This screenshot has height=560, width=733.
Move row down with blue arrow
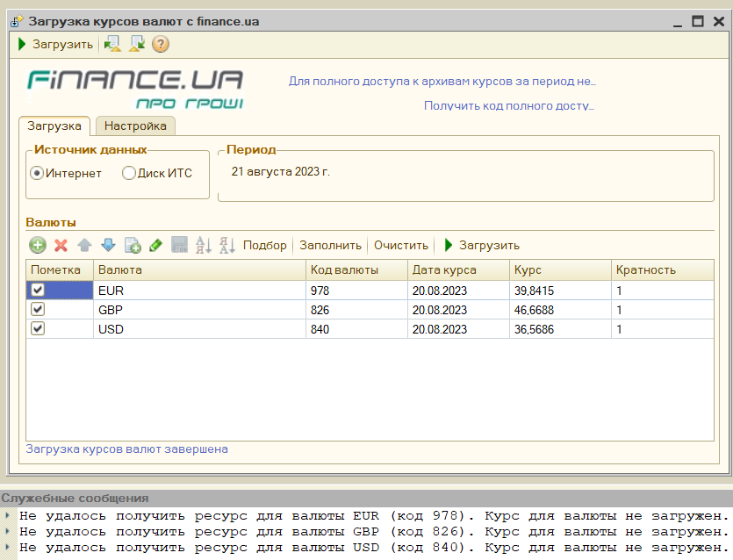click(x=108, y=246)
